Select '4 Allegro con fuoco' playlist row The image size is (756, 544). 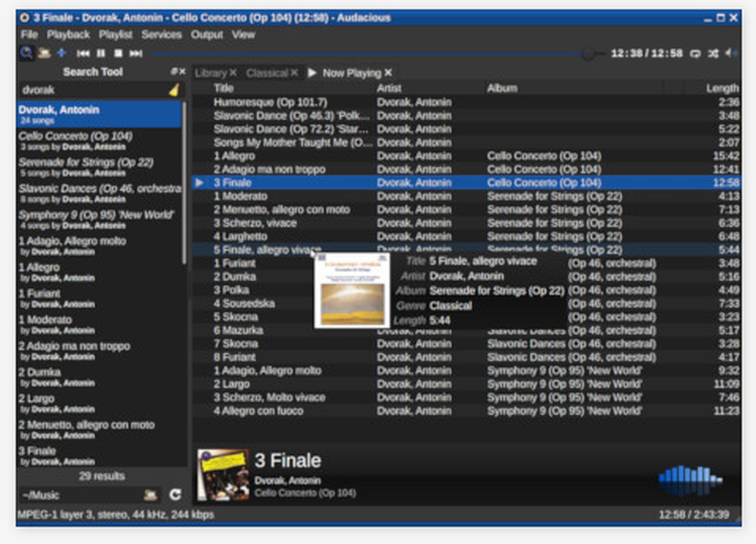click(466, 411)
